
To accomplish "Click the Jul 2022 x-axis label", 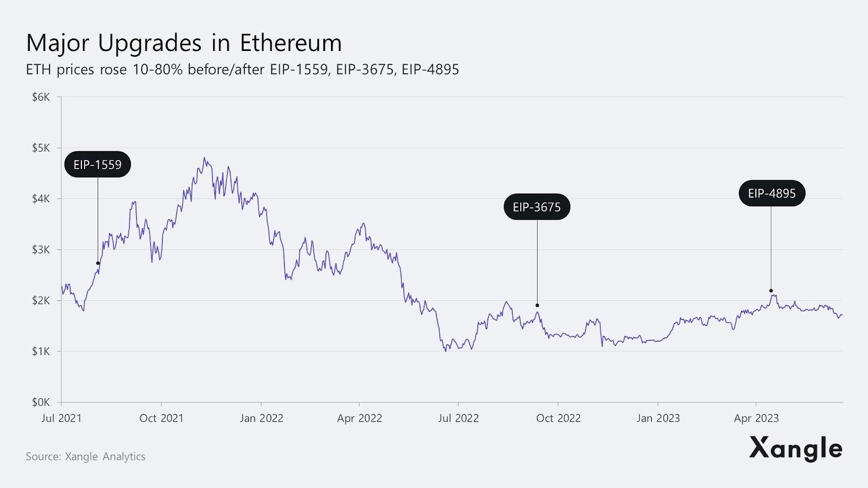I will [458, 418].
